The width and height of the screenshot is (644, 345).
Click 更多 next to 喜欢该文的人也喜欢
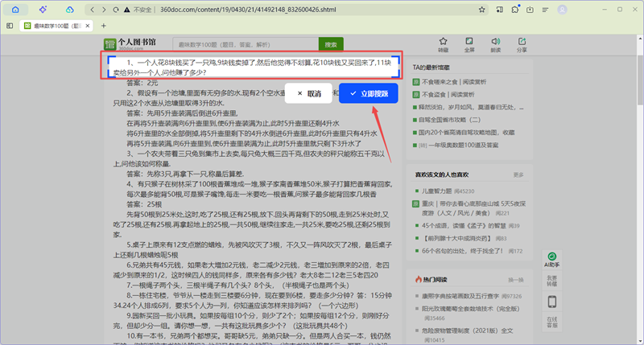coord(518,175)
